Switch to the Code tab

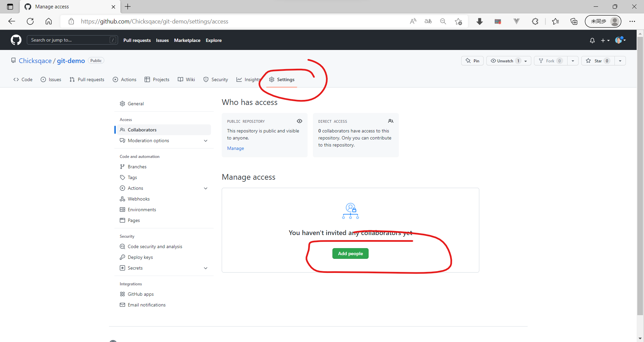click(23, 79)
